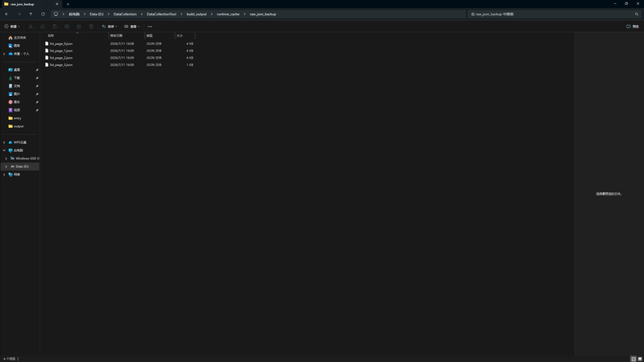Expand the OneDrive 个人 sidebar node
644x362 pixels.
(4, 54)
